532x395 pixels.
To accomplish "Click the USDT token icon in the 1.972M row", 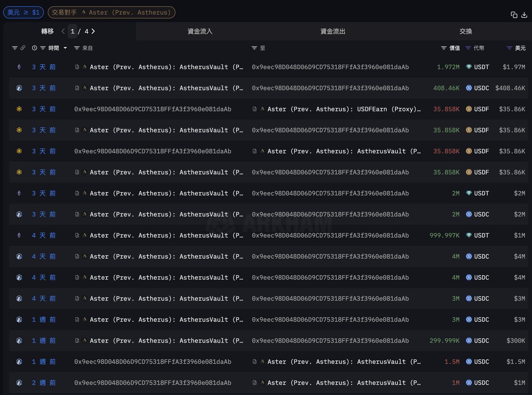I will pyautogui.click(x=469, y=67).
